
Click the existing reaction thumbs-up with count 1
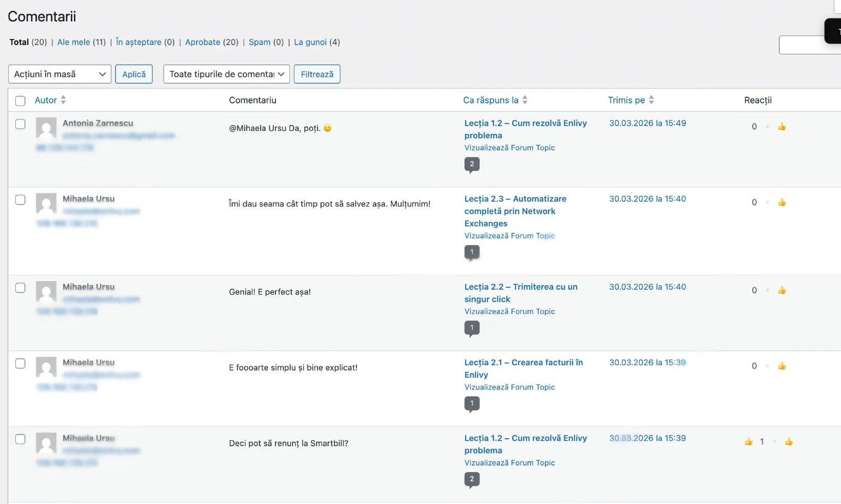(748, 441)
